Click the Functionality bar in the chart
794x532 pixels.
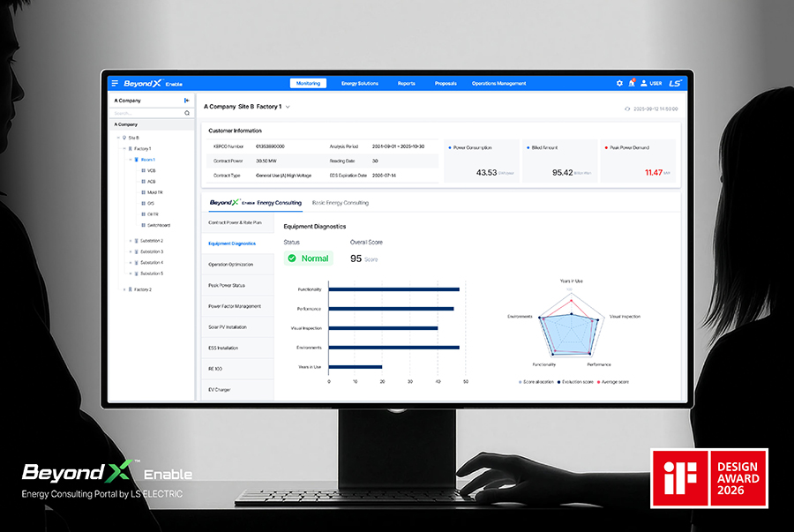[x=393, y=289]
